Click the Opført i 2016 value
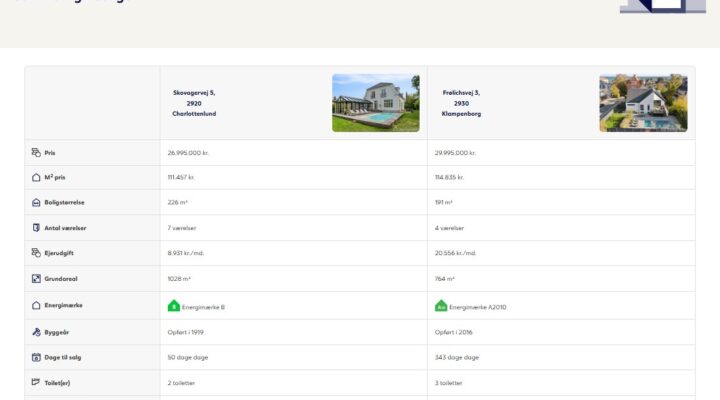 coord(453,332)
